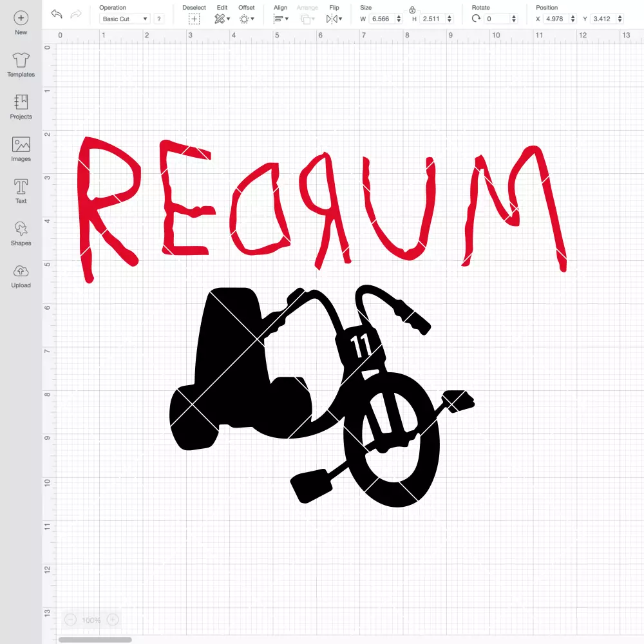Image resolution: width=644 pixels, height=644 pixels.
Task: Expand the Align menu
Action: [x=281, y=19]
